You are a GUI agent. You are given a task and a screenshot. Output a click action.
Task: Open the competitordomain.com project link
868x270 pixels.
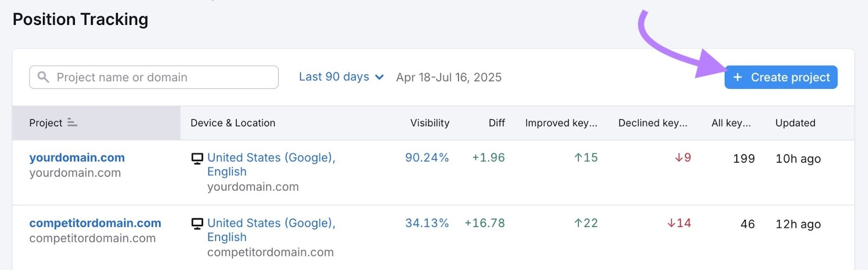coord(95,223)
